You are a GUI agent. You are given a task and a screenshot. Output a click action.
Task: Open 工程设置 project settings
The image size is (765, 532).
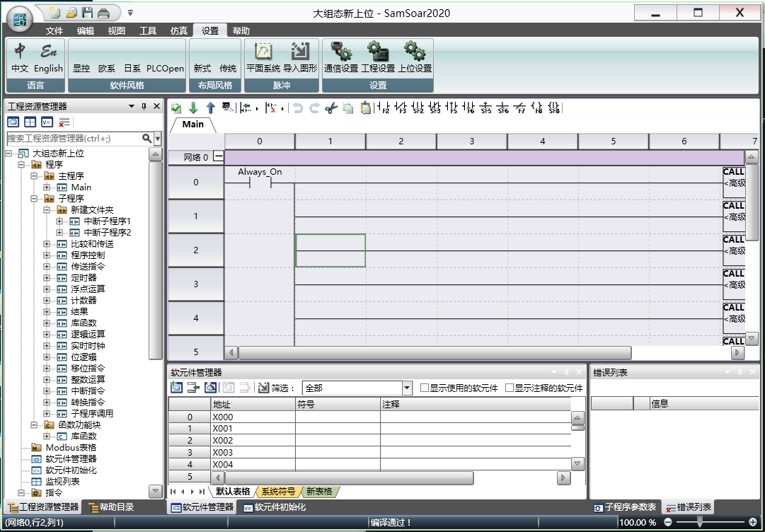(378, 57)
